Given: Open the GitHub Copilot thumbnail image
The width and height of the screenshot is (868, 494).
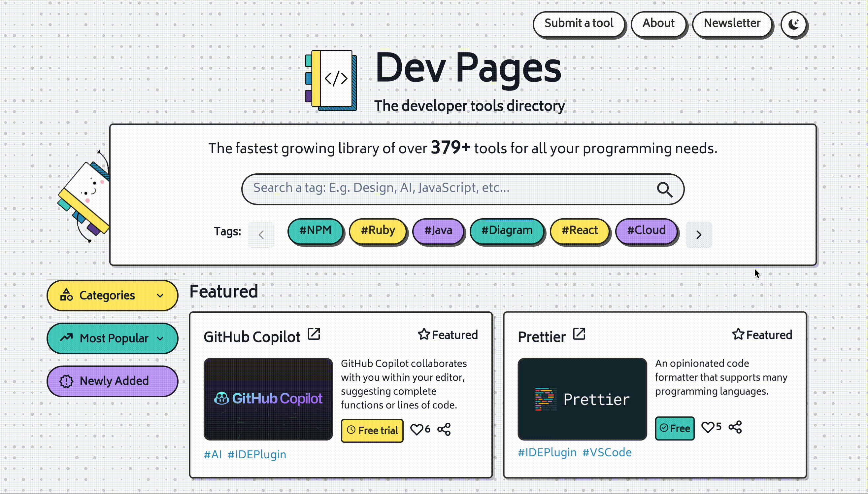Looking at the screenshot, I should (x=268, y=399).
